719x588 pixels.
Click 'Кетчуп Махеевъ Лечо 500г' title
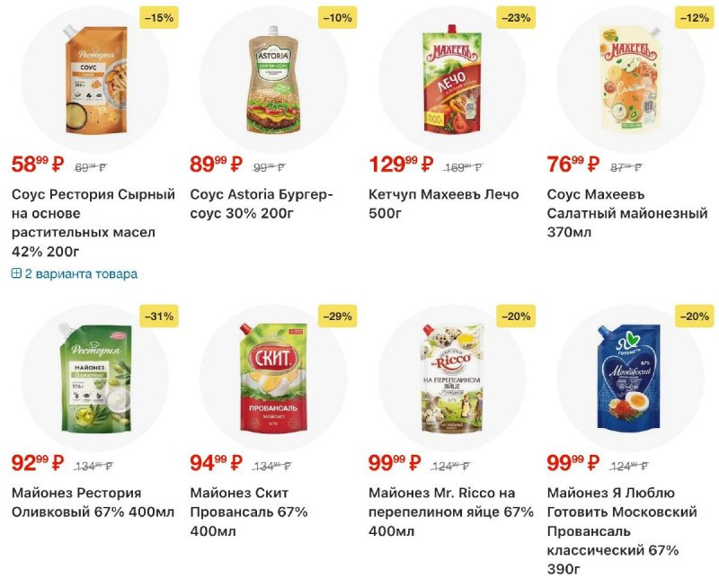click(x=439, y=203)
